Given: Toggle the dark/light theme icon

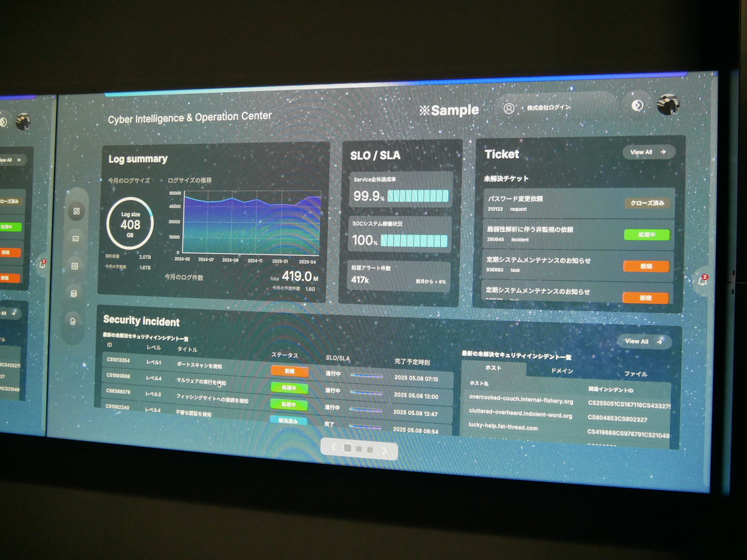Looking at the screenshot, I should click(636, 105).
